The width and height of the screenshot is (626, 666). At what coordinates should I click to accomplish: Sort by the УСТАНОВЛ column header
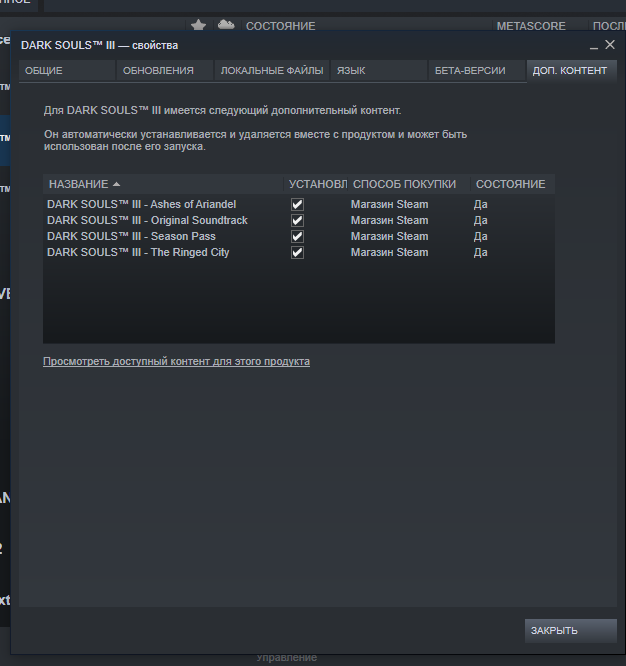pyautogui.click(x=316, y=184)
